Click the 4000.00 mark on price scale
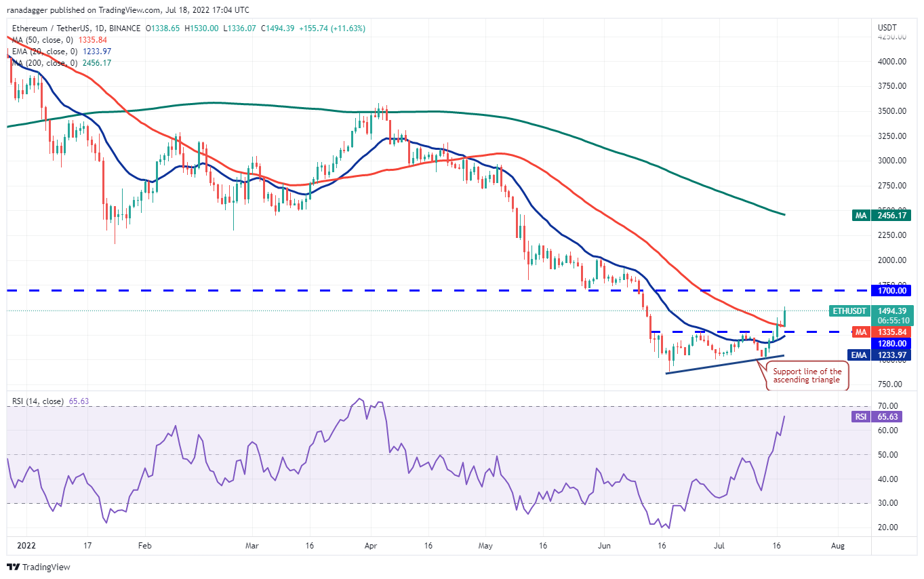Image resolution: width=924 pixels, height=579 pixels. tap(892, 61)
